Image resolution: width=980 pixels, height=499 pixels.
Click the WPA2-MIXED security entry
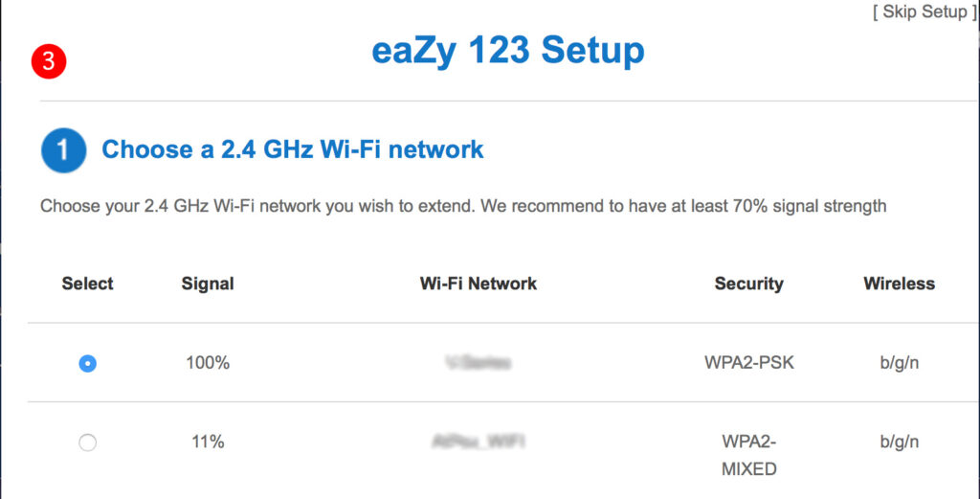[x=748, y=455]
